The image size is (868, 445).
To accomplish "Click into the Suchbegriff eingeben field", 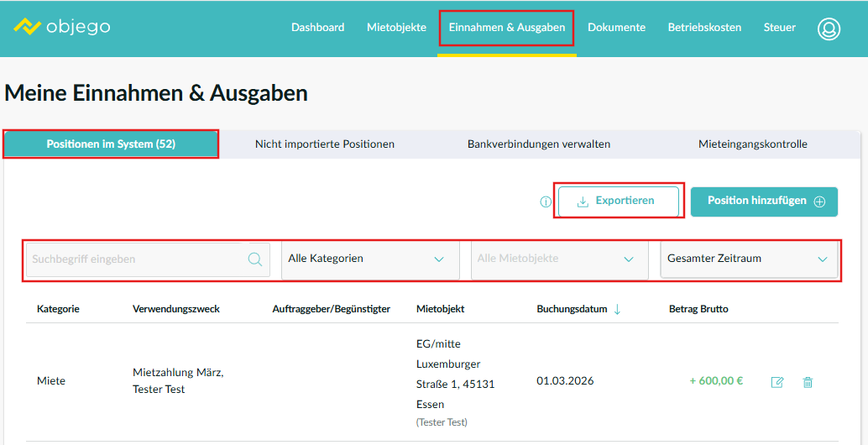I will (134, 259).
